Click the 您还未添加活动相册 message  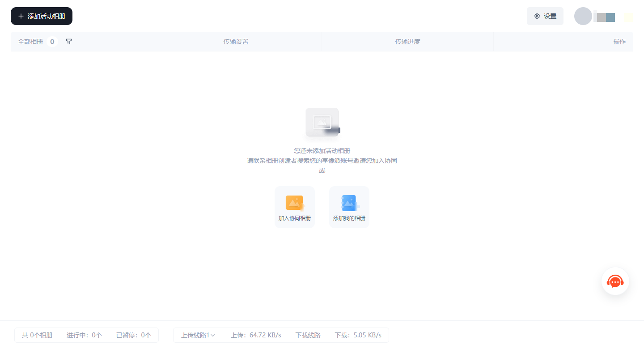coord(322,151)
